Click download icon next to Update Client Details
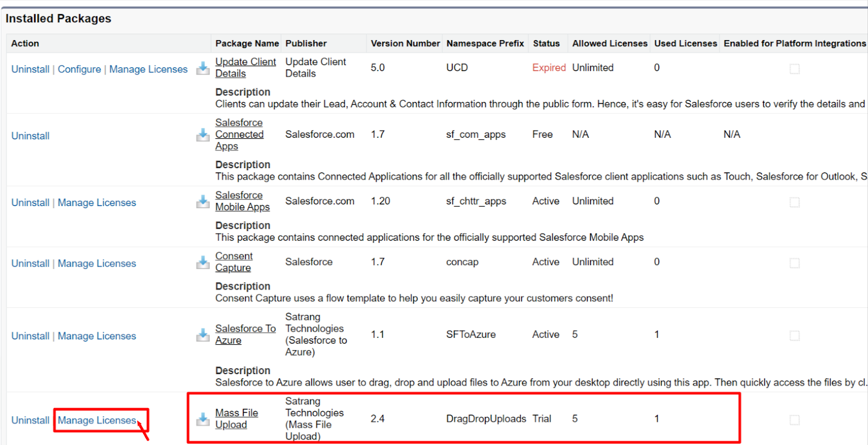Screen dimensions: 868x445 (x=203, y=68)
